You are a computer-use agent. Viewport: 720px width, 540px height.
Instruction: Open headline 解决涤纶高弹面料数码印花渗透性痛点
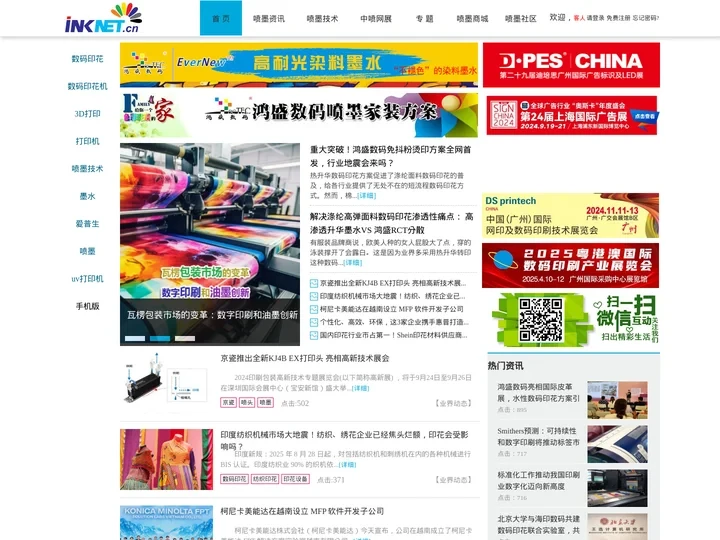click(x=391, y=223)
